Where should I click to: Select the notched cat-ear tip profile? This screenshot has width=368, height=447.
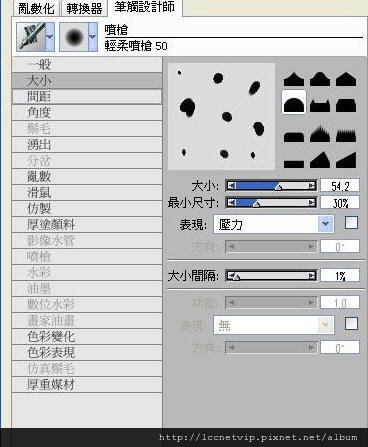click(x=320, y=105)
